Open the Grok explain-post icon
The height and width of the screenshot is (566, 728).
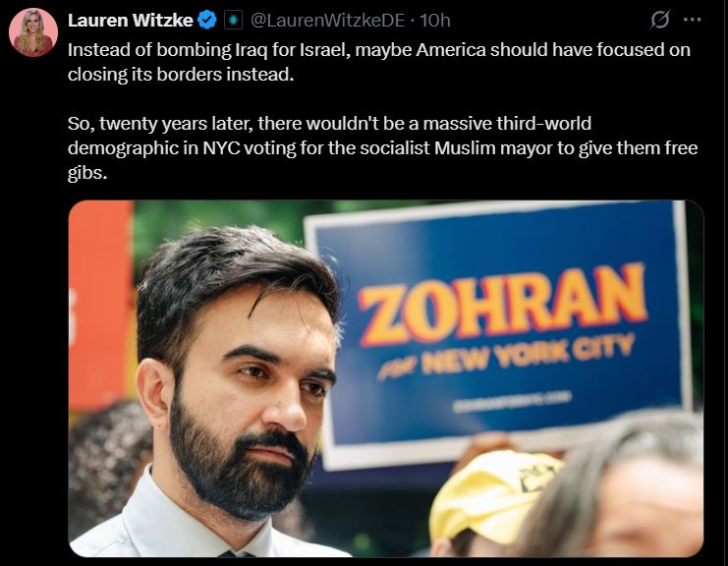[x=660, y=20]
